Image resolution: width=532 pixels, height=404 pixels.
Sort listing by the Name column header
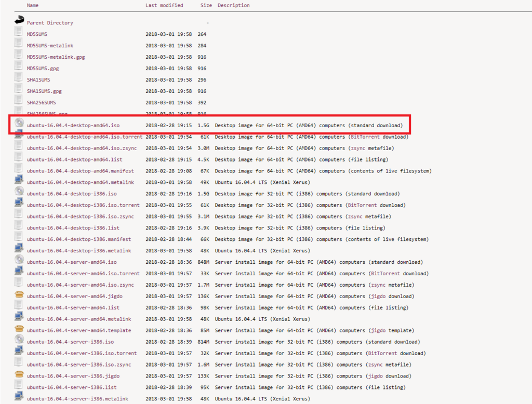[x=33, y=5]
